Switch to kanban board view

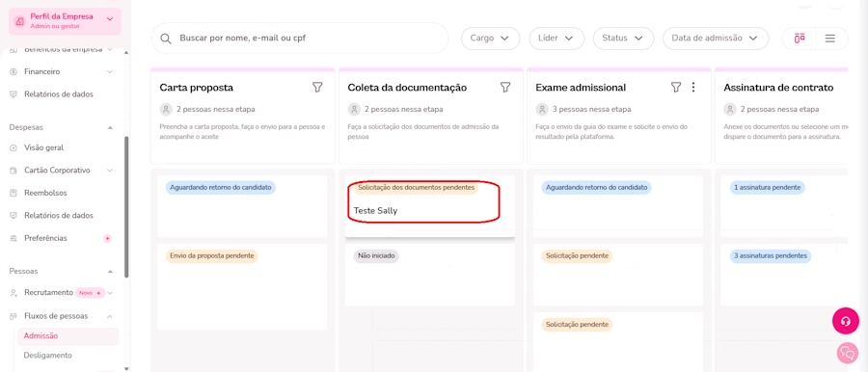click(799, 39)
